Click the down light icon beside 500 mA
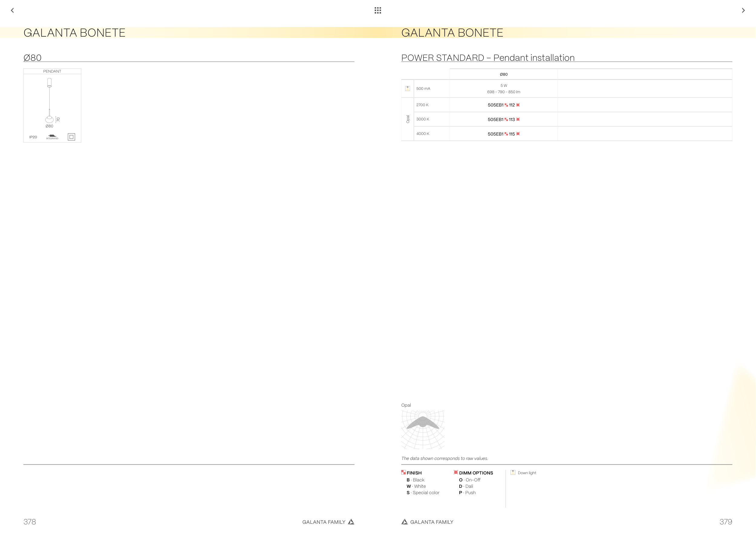This screenshot has height=535, width=756. point(407,88)
